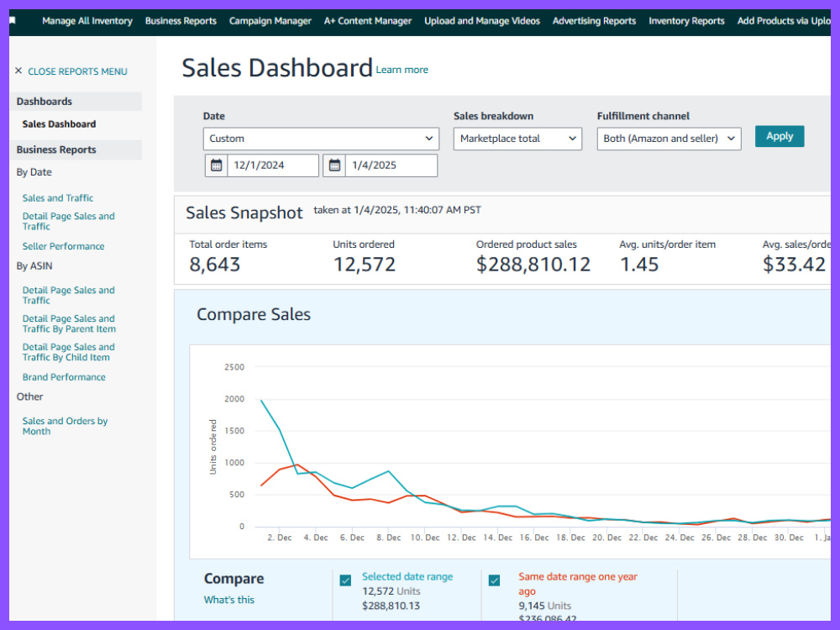Open A+ Content Manager menu item
The height and width of the screenshot is (630, 840).
pyautogui.click(x=368, y=21)
